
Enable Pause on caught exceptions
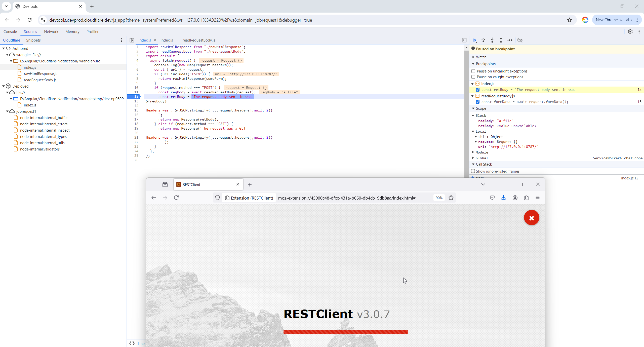(473, 77)
